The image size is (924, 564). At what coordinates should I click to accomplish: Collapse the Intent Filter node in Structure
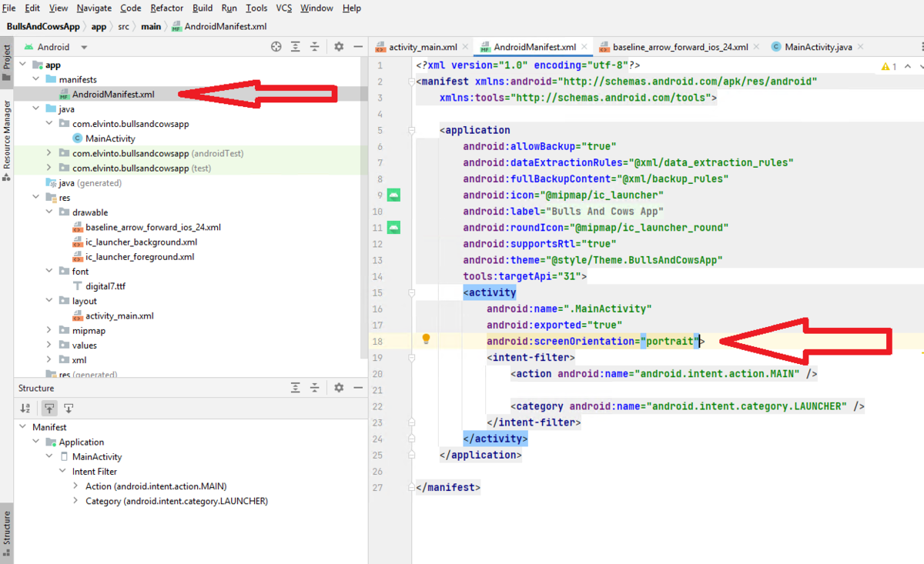click(x=63, y=472)
